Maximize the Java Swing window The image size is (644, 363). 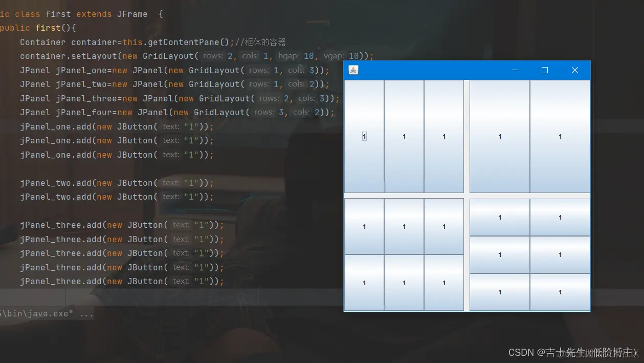coord(545,70)
